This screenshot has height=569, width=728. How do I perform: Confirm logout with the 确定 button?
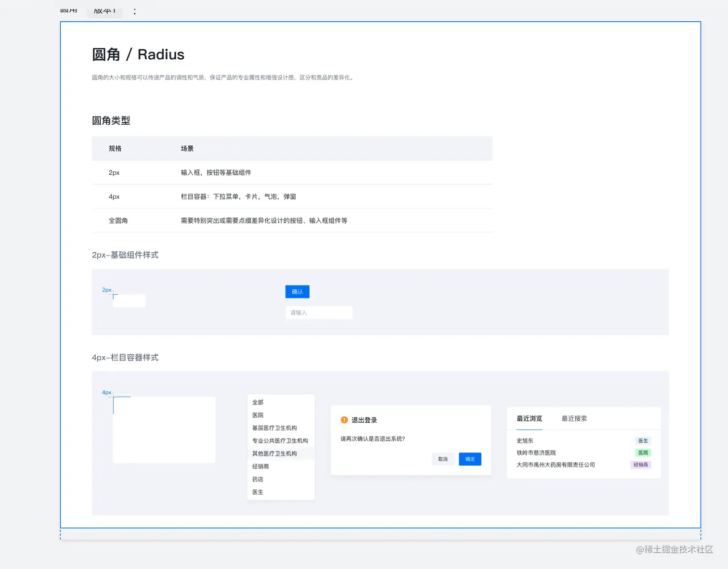coord(470,459)
